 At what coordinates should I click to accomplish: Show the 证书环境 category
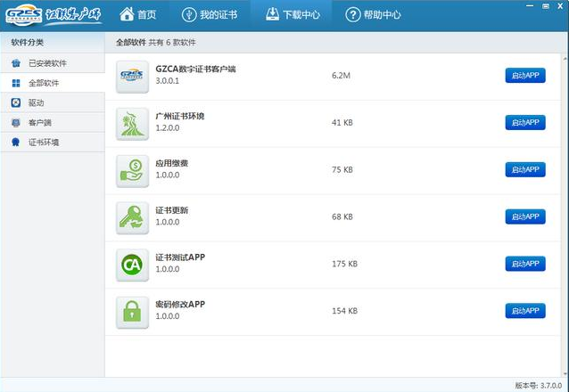click(x=44, y=142)
